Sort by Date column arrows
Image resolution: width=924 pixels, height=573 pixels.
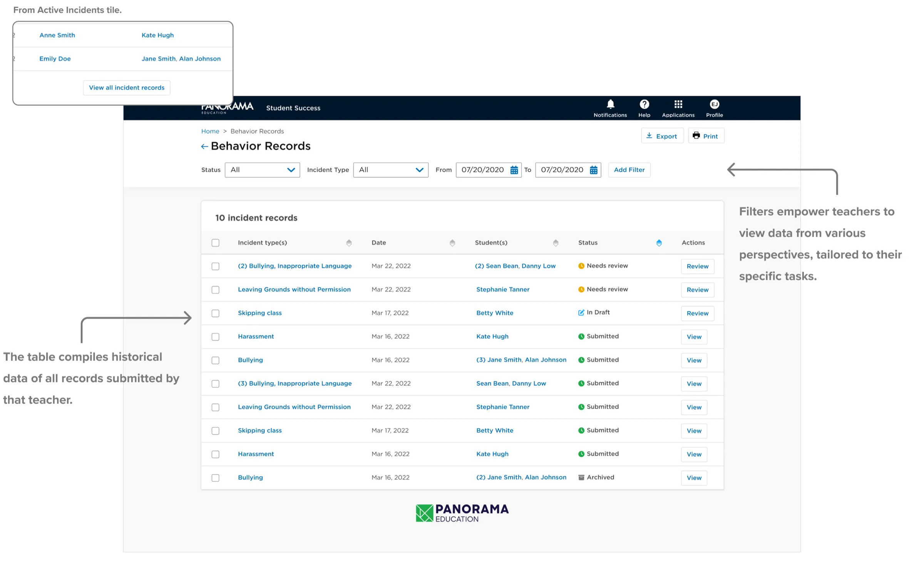pos(452,243)
